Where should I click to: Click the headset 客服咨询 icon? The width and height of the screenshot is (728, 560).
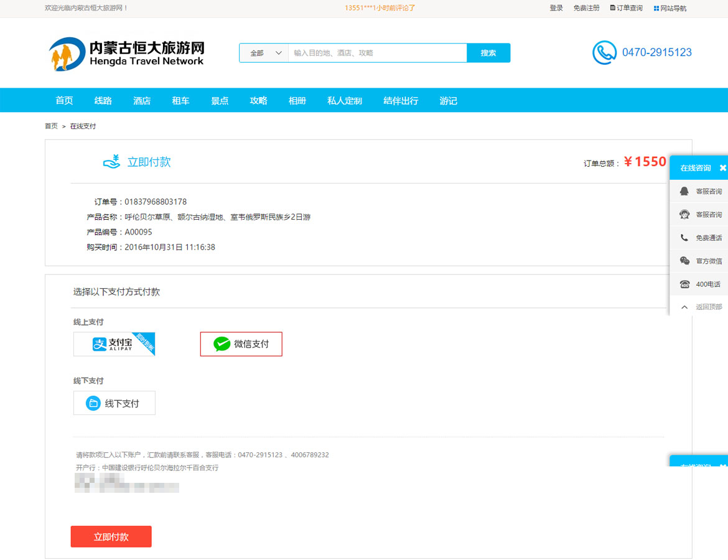point(684,215)
